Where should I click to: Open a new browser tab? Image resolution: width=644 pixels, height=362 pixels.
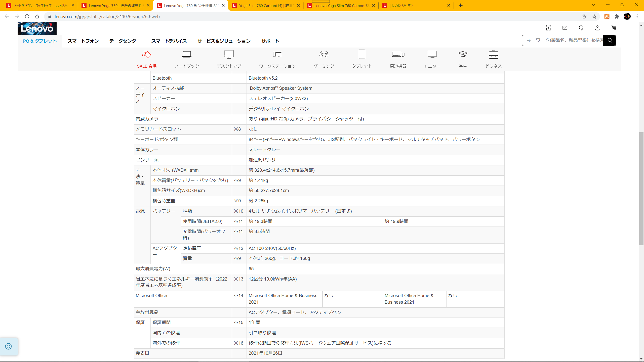pos(461,6)
